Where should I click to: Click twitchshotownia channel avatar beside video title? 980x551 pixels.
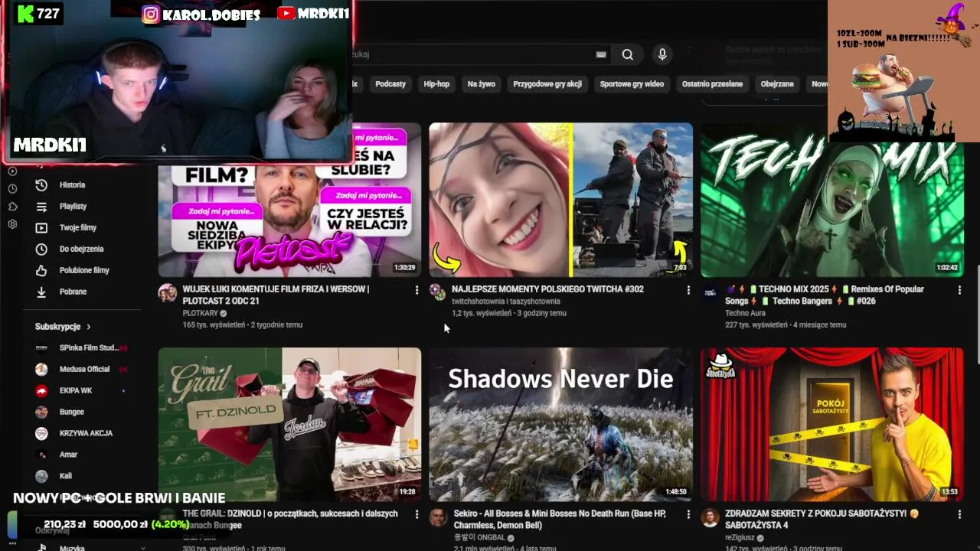click(x=437, y=292)
